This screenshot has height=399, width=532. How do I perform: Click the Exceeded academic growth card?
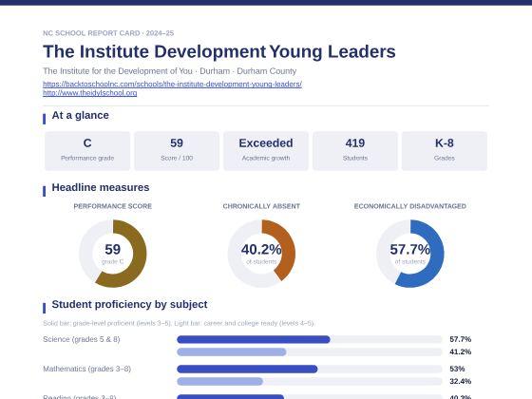pyautogui.click(x=266, y=151)
